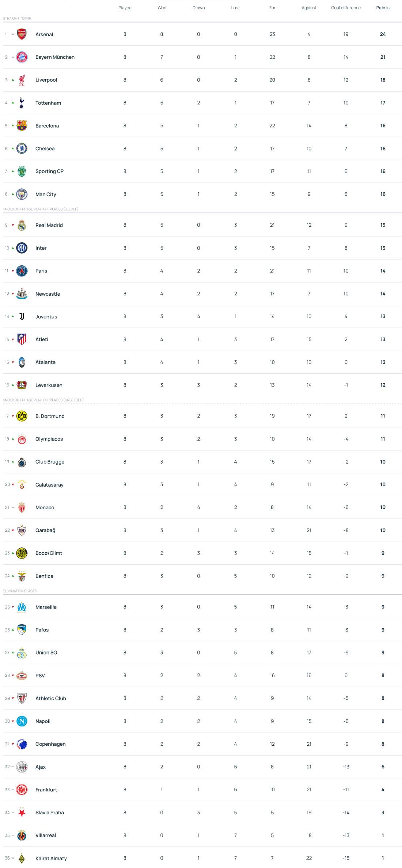402x868 pixels.
Task: Open the Club Brugge team link
Action: pyautogui.click(x=50, y=462)
